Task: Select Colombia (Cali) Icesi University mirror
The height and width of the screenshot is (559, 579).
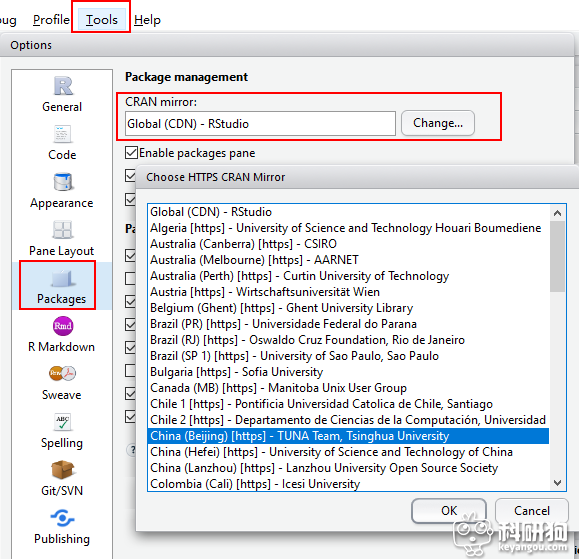Action: point(348,484)
